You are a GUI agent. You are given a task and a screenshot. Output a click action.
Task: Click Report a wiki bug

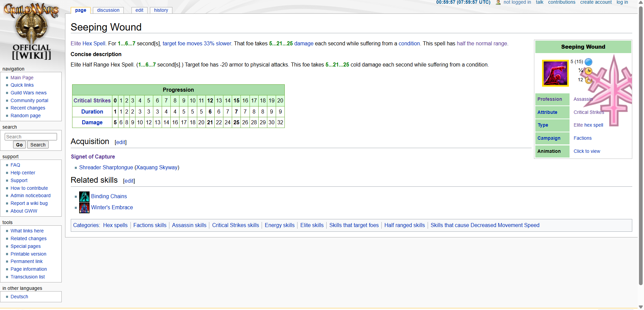point(29,203)
